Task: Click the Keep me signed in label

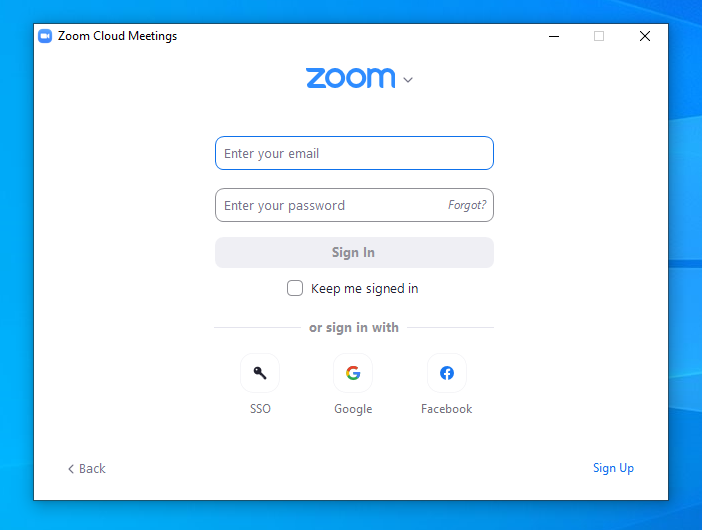Action: 364,288
